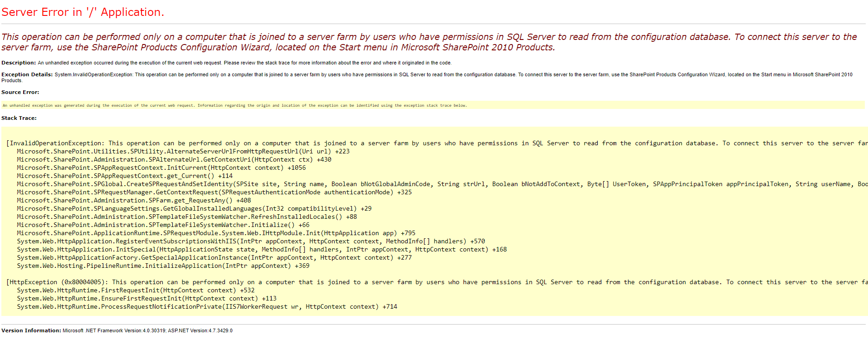Click the "[InvalidOperationException:" stack trace line
Image resolution: width=868 pixels, height=340 pixels.
point(437,143)
